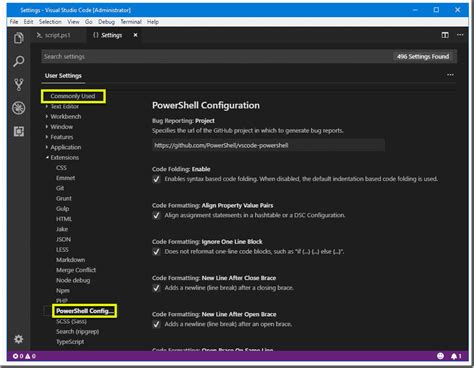The image size is (474, 368).
Task: Select CSS under Extensions
Action: [61, 168]
